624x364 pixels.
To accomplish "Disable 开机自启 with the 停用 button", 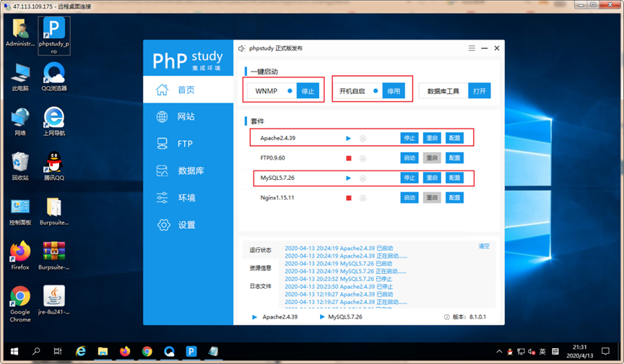I will click(x=394, y=91).
